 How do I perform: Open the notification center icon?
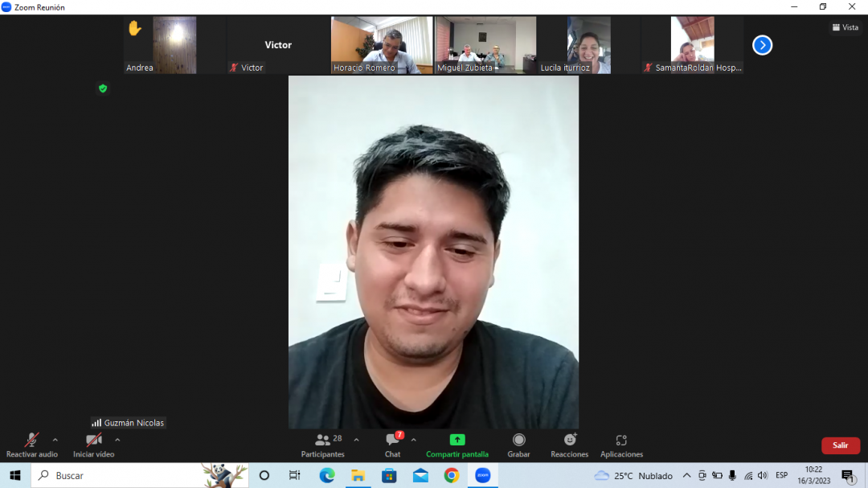(x=849, y=475)
